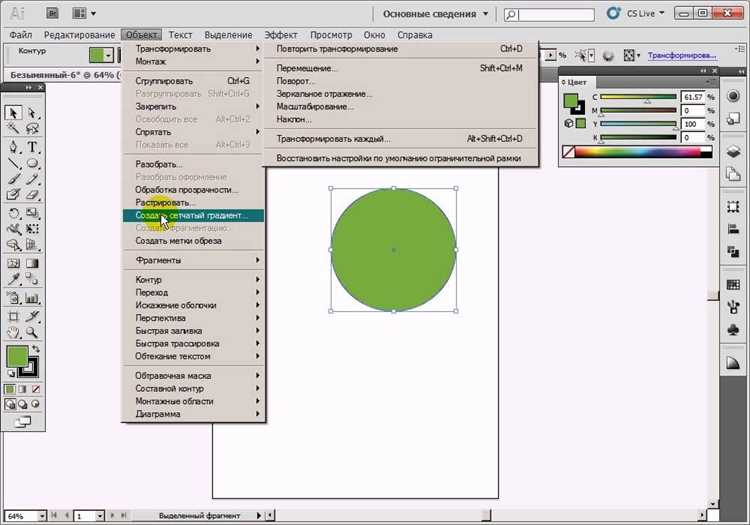Viewport: 750px width, 525px height.
Task: Set fill to None mode button
Action: point(35,389)
